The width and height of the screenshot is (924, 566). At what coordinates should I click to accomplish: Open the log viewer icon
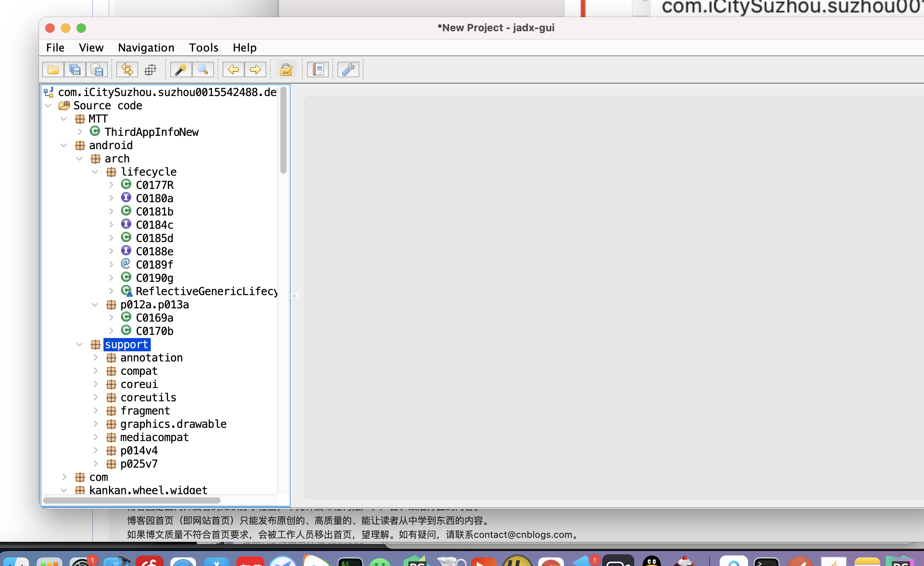pyautogui.click(x=318, y=70)
